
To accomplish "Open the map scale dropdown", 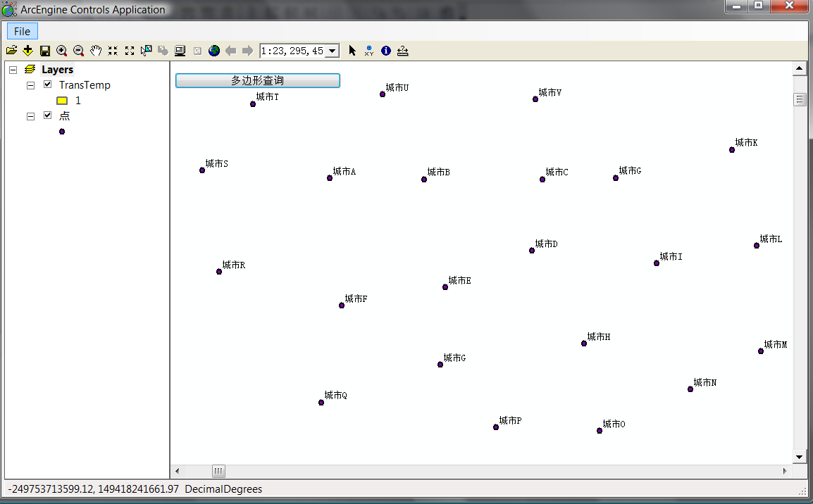I will point(333,51).
